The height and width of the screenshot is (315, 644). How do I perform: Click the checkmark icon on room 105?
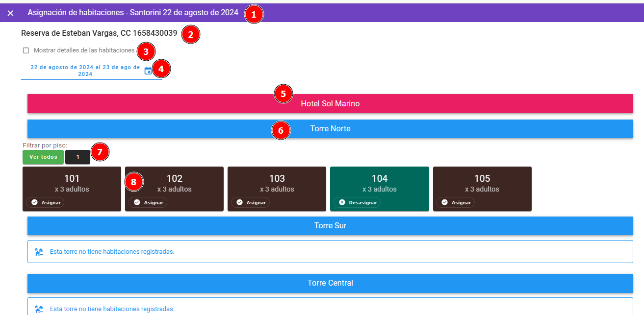point(445,202)
